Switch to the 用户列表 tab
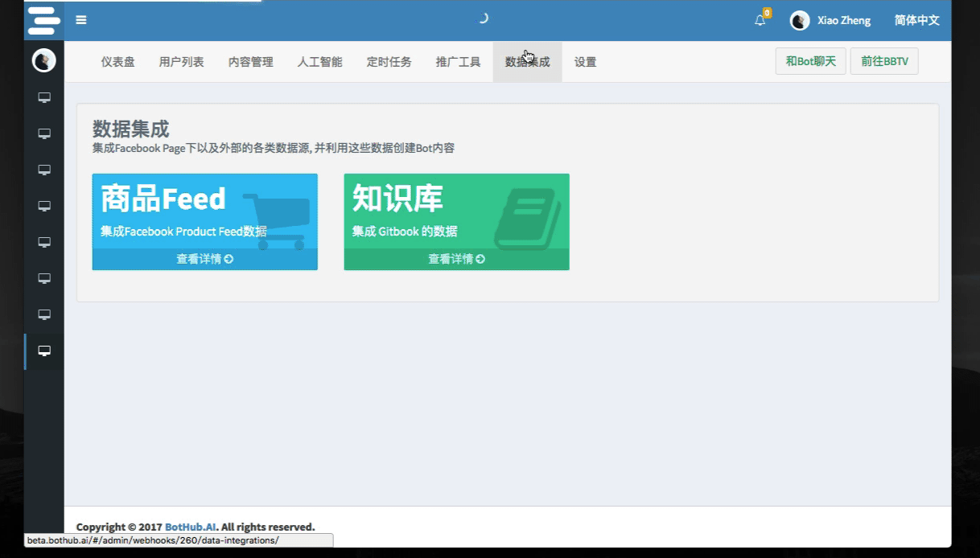 pos(181,62)
